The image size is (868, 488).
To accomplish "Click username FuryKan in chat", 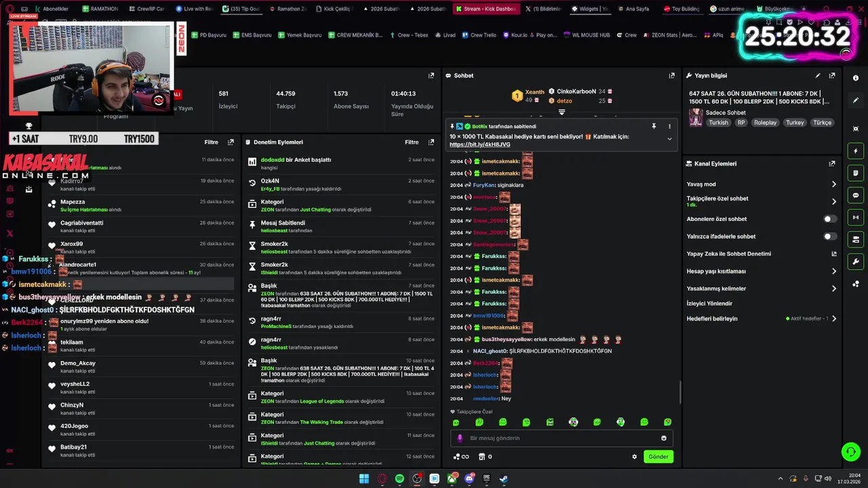I will click(484, 185).
